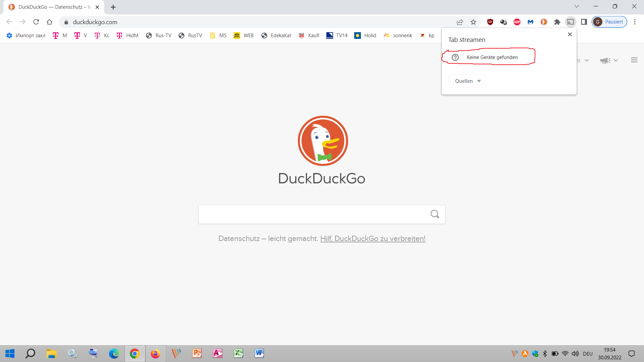Image resolution: width=644 pixels, height=362 pixels.
Task: Open a new tab
Action: point(113,7)
